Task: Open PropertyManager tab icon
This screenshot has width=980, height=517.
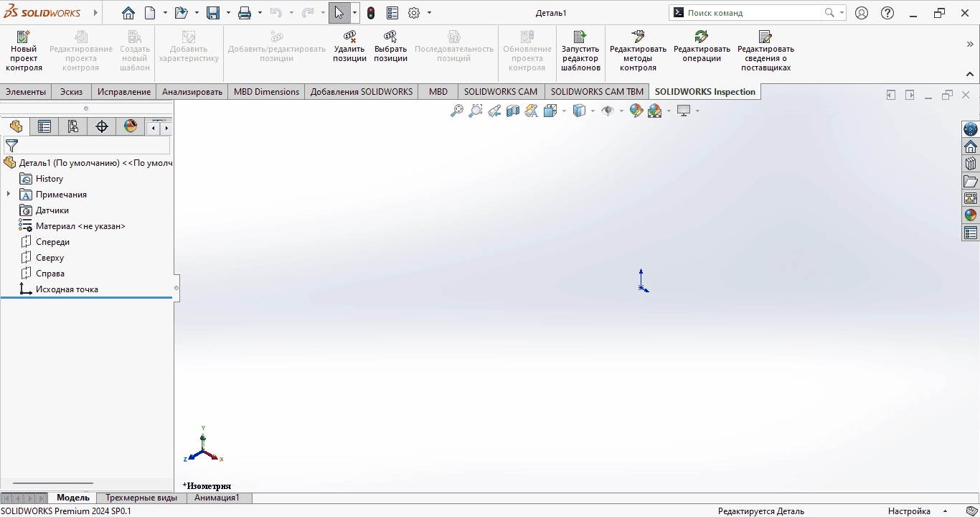Action: 44,127
